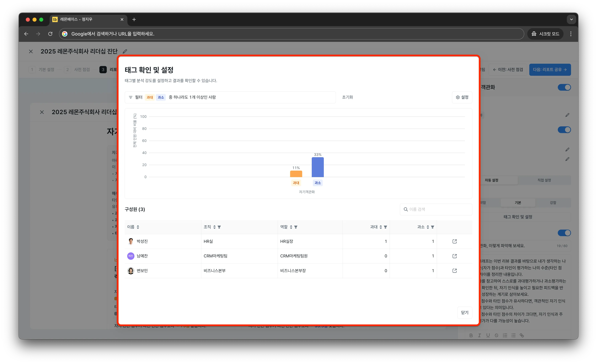Click the browser URL address bar

coord(291,34)
